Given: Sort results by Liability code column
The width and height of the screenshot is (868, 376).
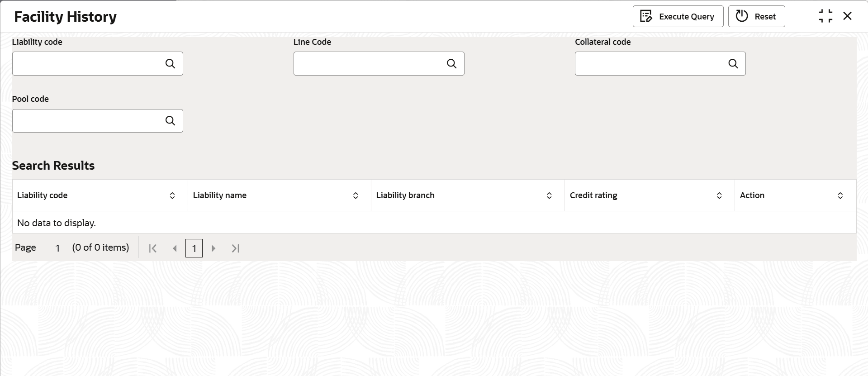Looking at the screenshot, I should click(172, 195).
